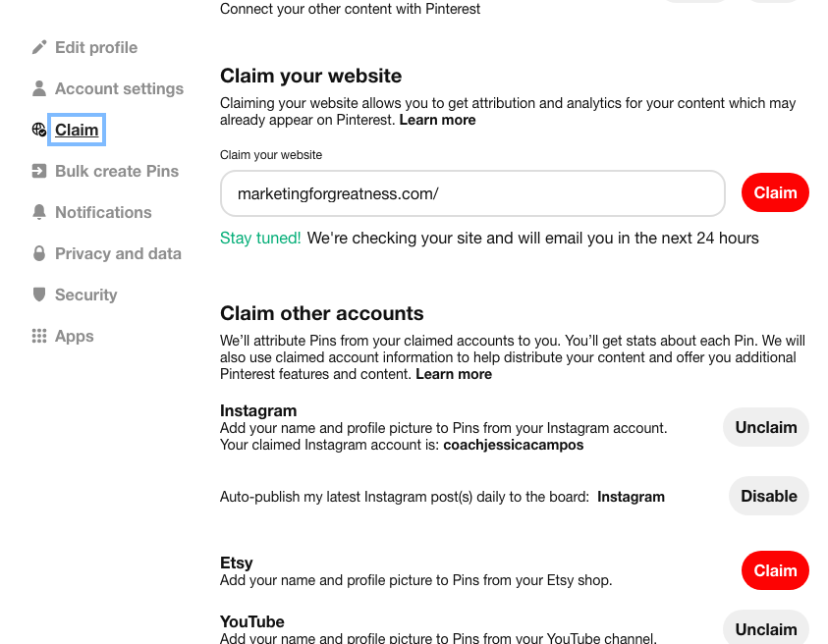Open the Edit profile settings page
The image size is (828, 644).
tap(95, 47)
